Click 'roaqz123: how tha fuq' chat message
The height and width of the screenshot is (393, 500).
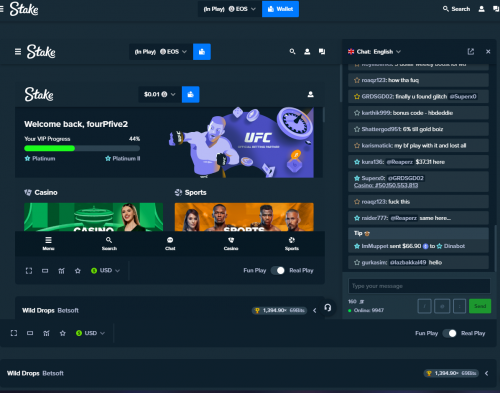coord(418,80)
